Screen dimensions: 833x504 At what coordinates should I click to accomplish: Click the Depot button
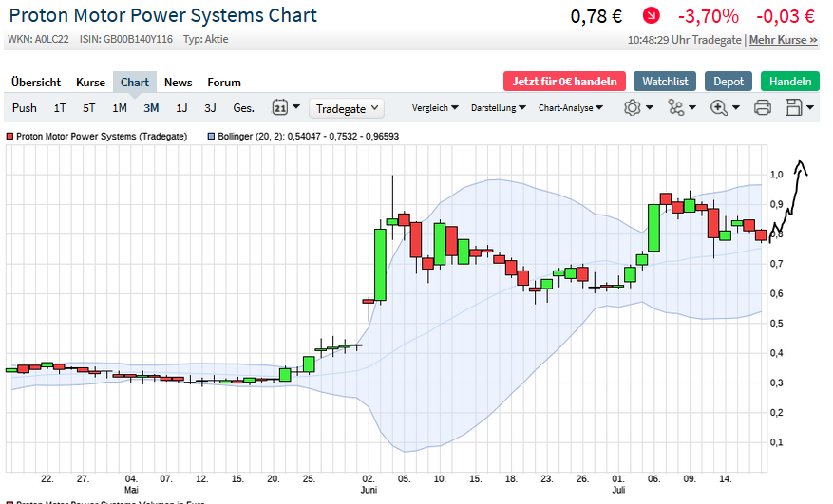pyautogui.click(x=729, y=82)
